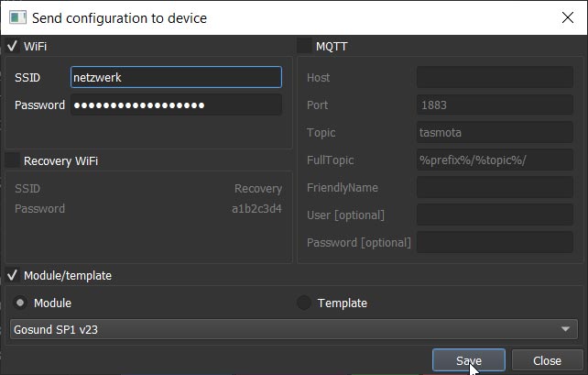The height and width of the screenshot is (375, 588).
Task: Enable the MQTT checkbox
Action: pyautogui.click(x=304, y=46)
